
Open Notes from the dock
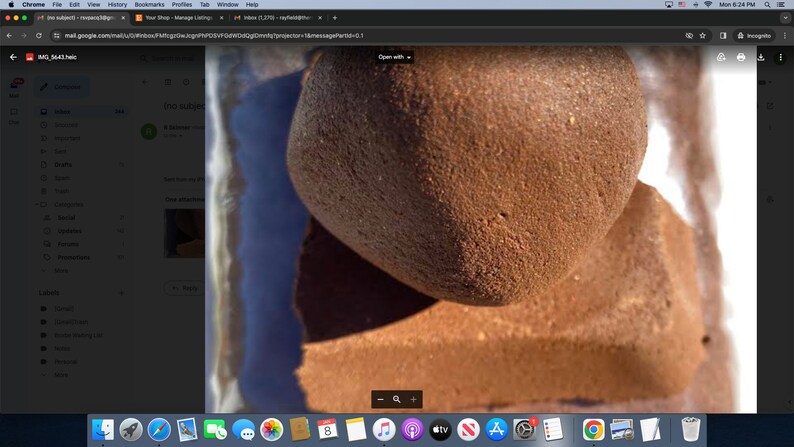point(355,430)
